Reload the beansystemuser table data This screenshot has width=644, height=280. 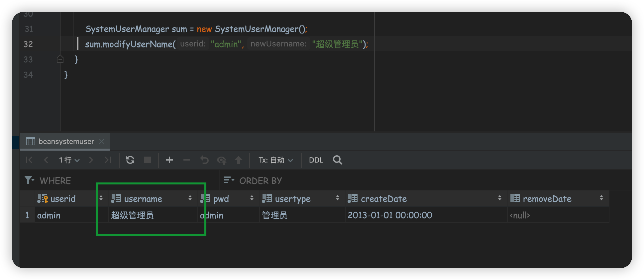point(130,160)
